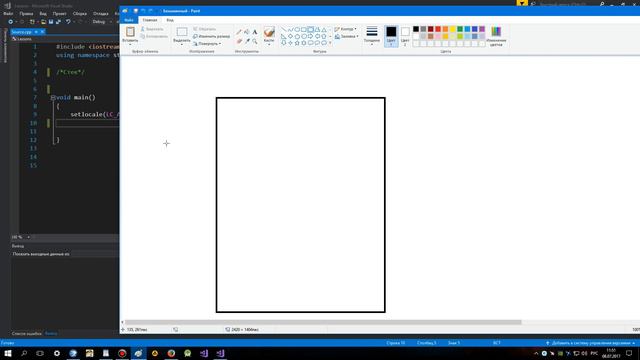Image resolution: width=640 pixels, height=360 pixels.
Task: Select the Fill with color bucket tool
Action: (x=247, y=32)
